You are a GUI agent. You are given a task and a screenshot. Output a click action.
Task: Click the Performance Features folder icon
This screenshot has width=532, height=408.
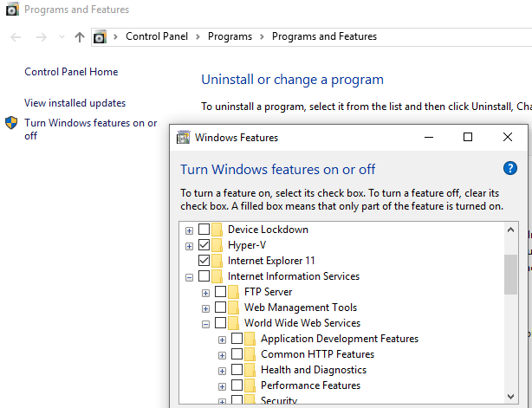250,385
